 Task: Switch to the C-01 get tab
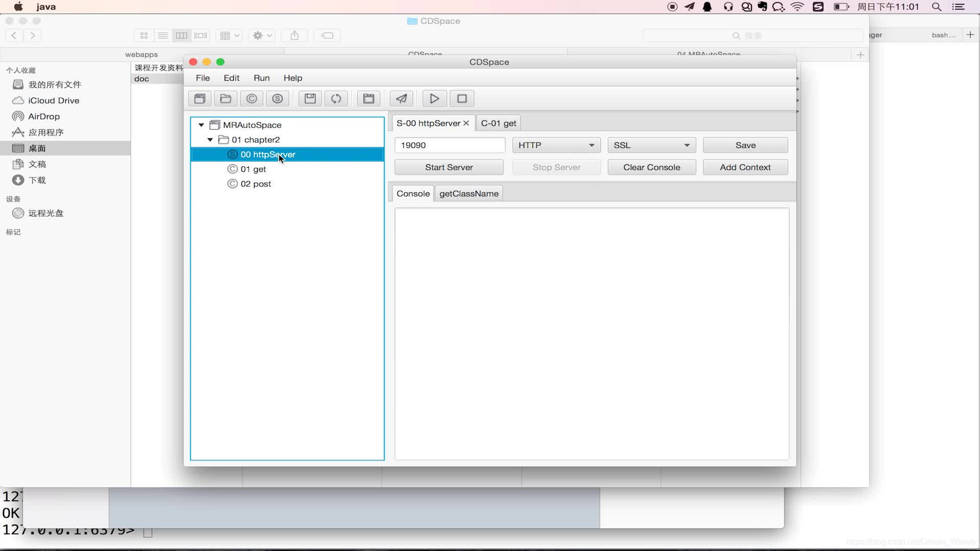coord(498,123)
